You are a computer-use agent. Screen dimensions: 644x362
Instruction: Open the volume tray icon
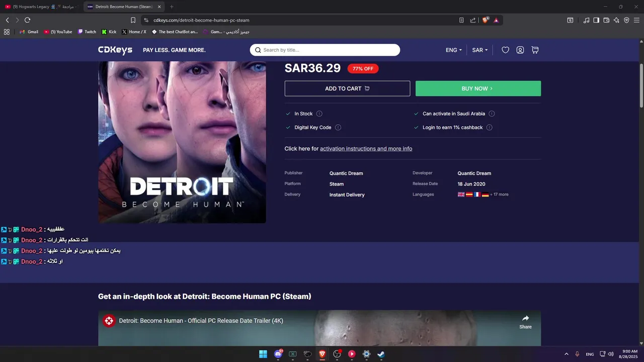click(611, 354)
